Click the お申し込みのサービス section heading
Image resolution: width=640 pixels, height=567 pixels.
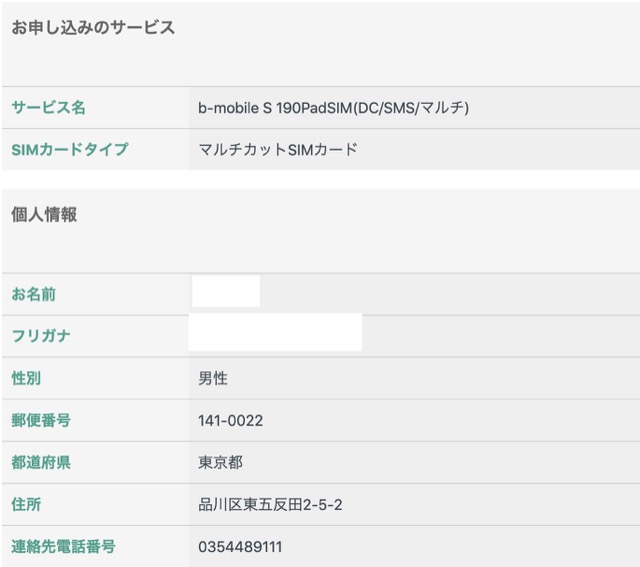click(93, 28)
